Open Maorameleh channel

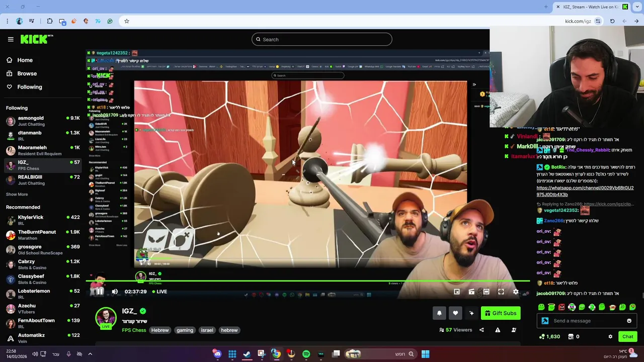[x=42, y=150]
